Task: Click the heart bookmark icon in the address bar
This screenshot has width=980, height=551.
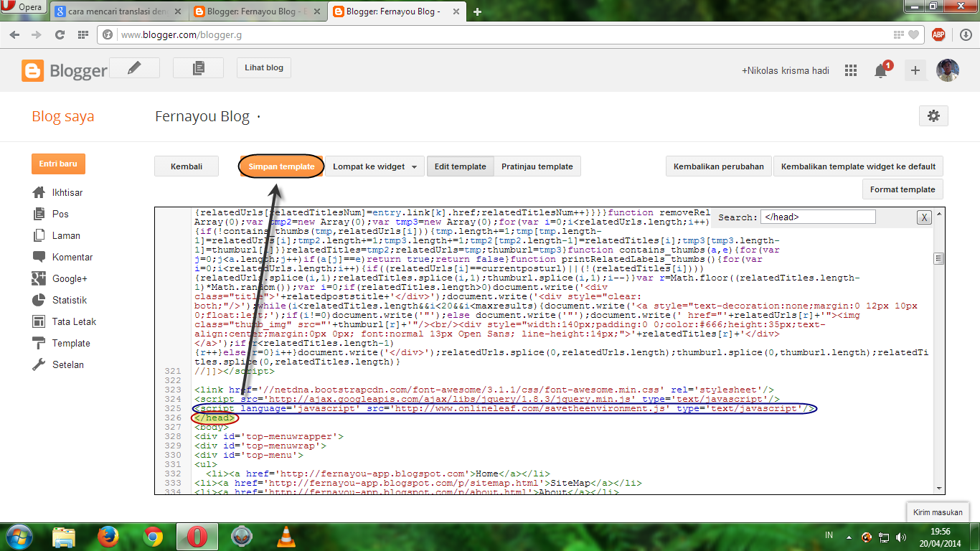Action: 913,34
